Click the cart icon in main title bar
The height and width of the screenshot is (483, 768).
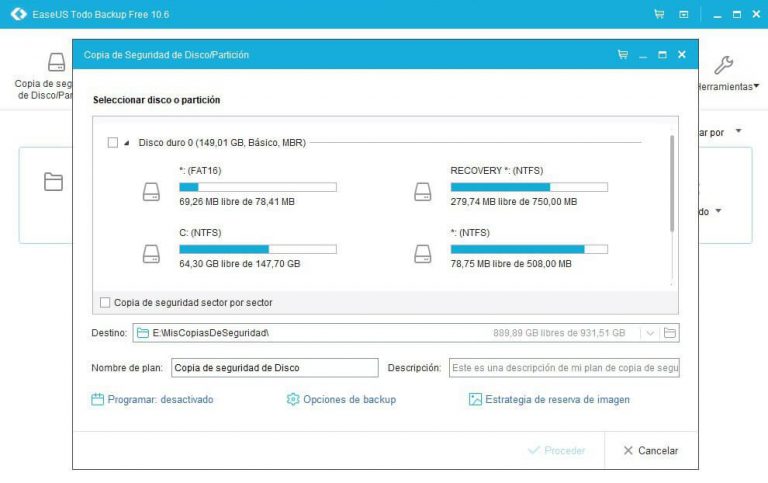(x=659, y=14)
